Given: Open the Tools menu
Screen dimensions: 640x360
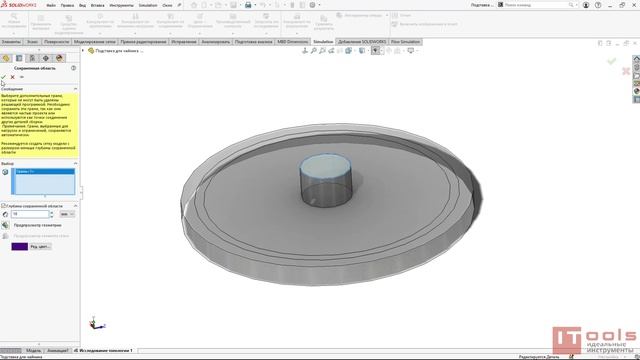Looking at the screenshot, I should click(x=121, y=5).
